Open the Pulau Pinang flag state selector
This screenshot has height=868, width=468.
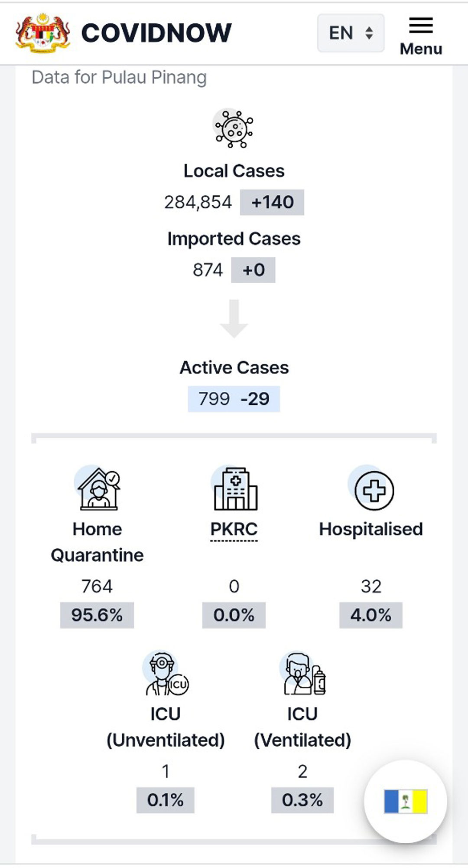click(x=406, y=801)
